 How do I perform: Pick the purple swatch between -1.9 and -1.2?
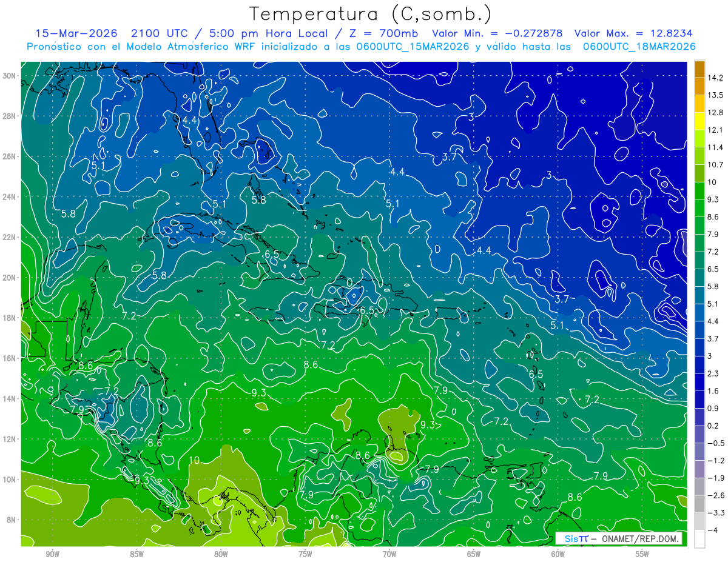pyautogui.click(x=699, y=469)
